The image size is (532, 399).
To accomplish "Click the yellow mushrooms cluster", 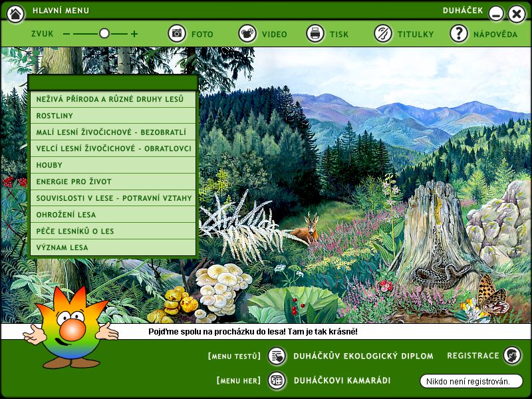I will (x=173, y=306).
